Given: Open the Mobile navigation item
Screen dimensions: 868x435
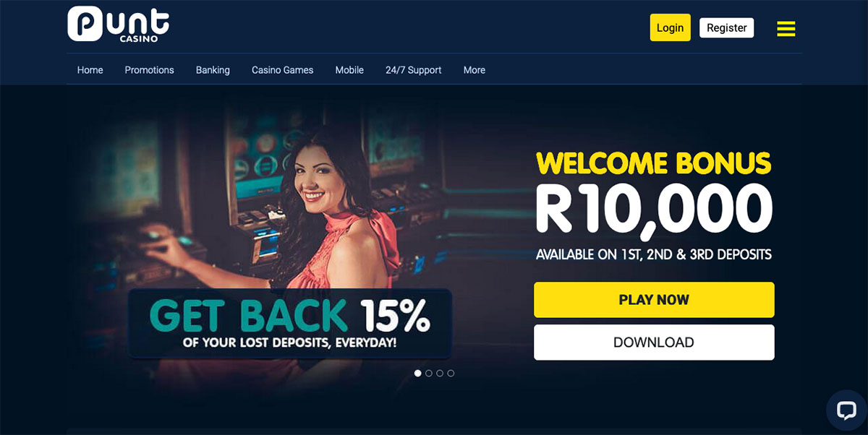Looking at the screenshot, I should (x=349, y=70).
